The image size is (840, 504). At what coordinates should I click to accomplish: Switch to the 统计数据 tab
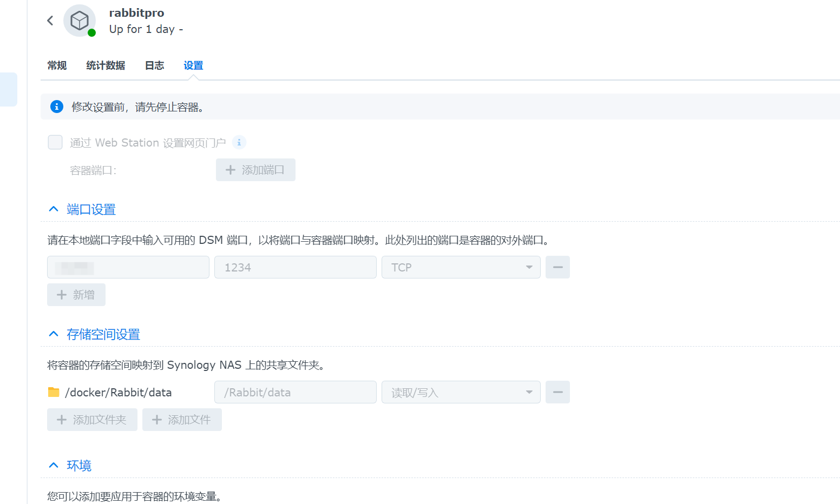pyautogui.click(x=106, y=65)
